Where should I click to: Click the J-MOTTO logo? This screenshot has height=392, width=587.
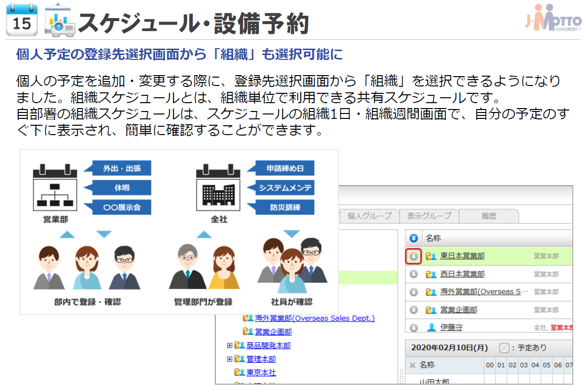click(x=553, y=20)
